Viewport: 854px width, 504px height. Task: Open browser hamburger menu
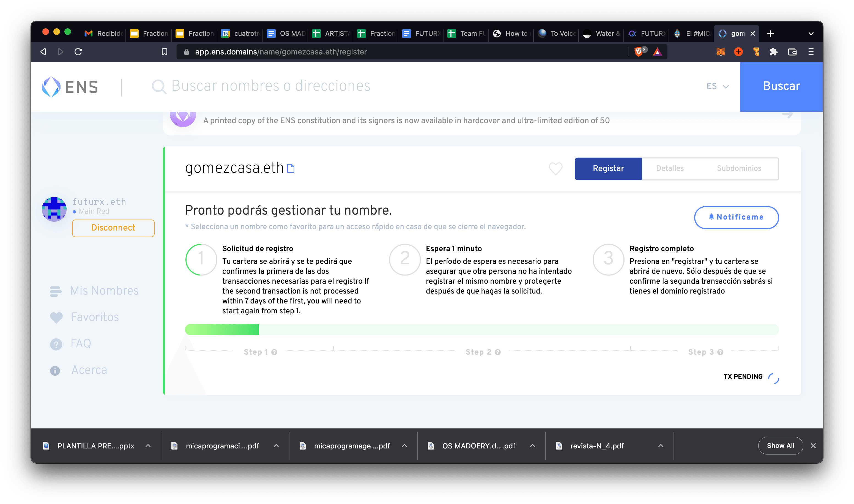click(811, 52)
